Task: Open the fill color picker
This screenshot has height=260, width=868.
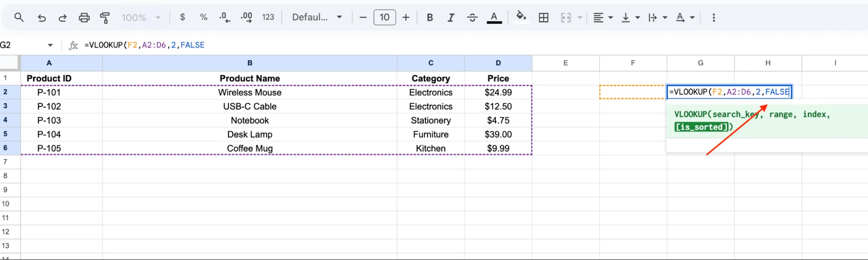Action: [521, 17]
